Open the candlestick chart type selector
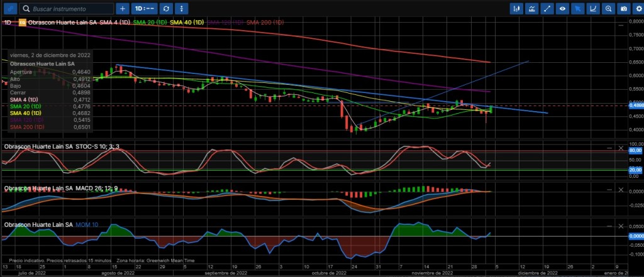The height and width of the screenshot is (277, 644). coord(517,9)
